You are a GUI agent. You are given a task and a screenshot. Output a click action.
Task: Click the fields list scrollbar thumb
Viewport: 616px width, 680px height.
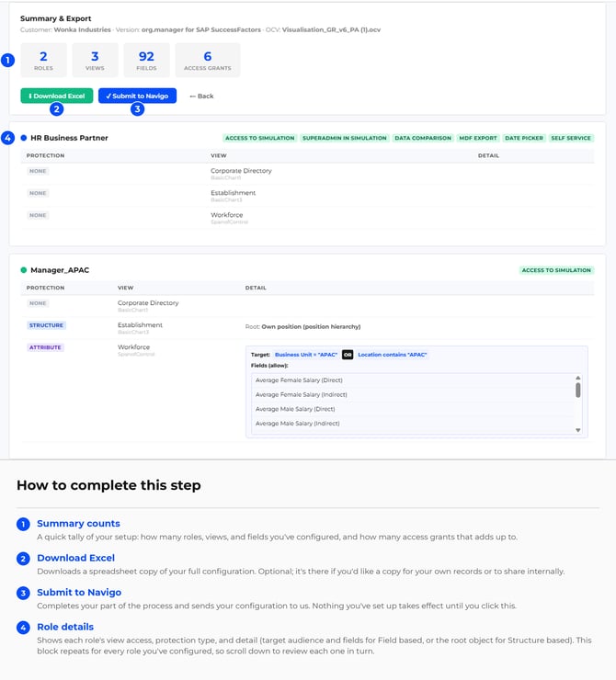(577, 390)
